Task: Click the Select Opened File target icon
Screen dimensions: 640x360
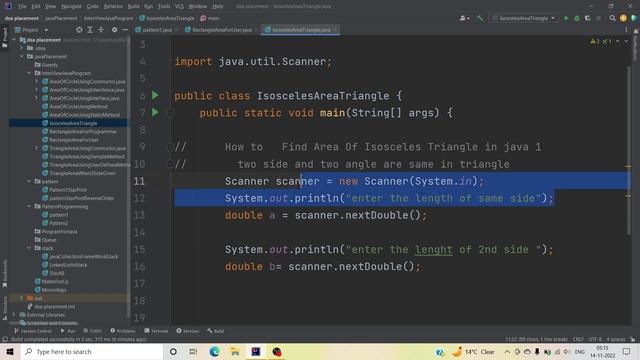Action: [79, 30]
